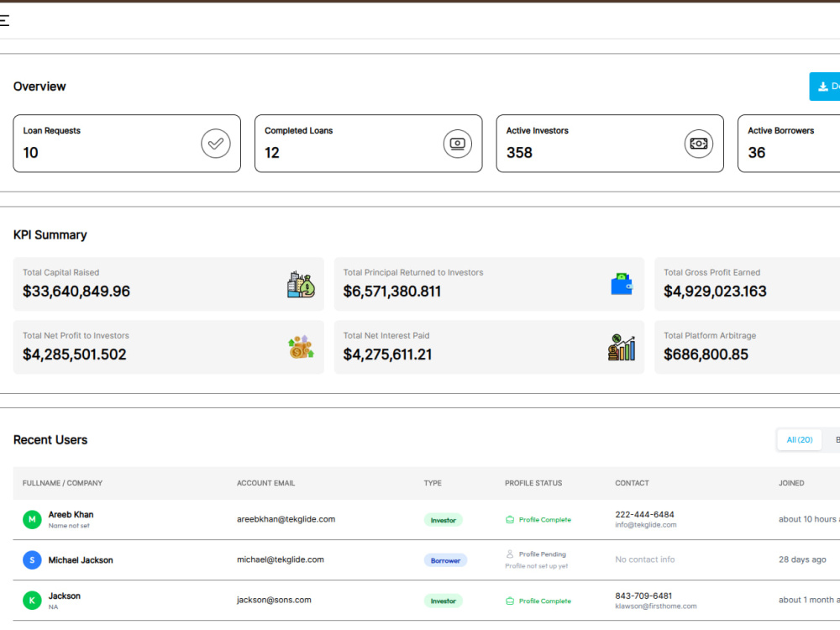
Task: Click the cash icon in Active Investors card
Action: point(699,144)
